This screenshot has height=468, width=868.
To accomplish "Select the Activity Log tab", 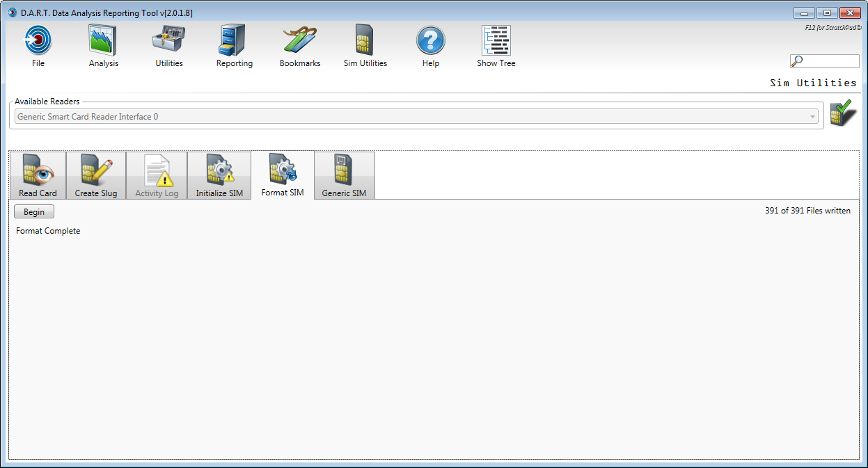I will [157, 175].
